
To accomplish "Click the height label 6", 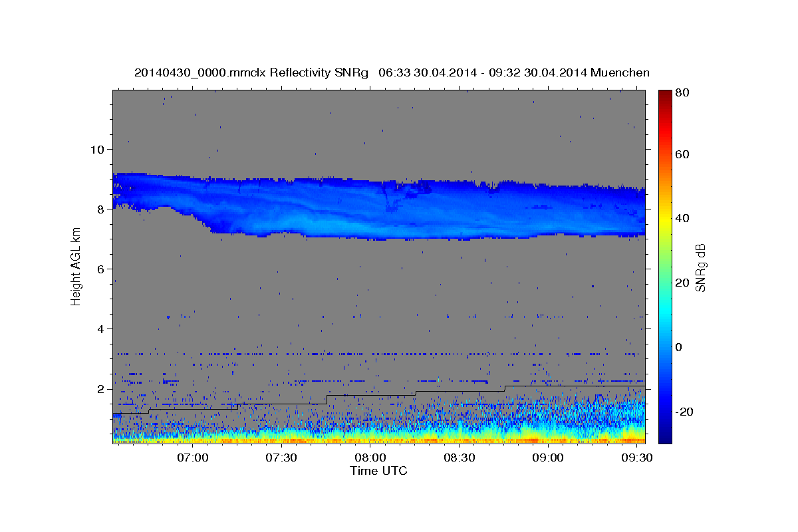I will tap(101, 269).
